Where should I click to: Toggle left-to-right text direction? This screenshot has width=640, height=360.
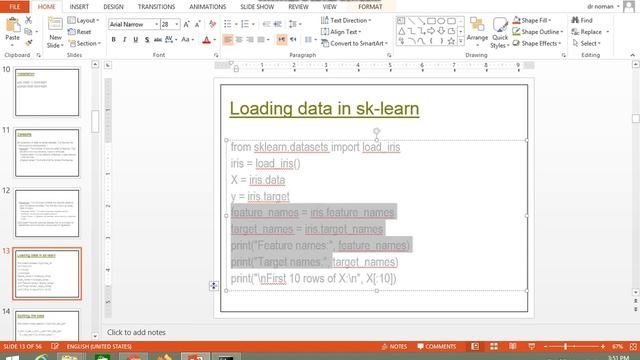[282, 40]
